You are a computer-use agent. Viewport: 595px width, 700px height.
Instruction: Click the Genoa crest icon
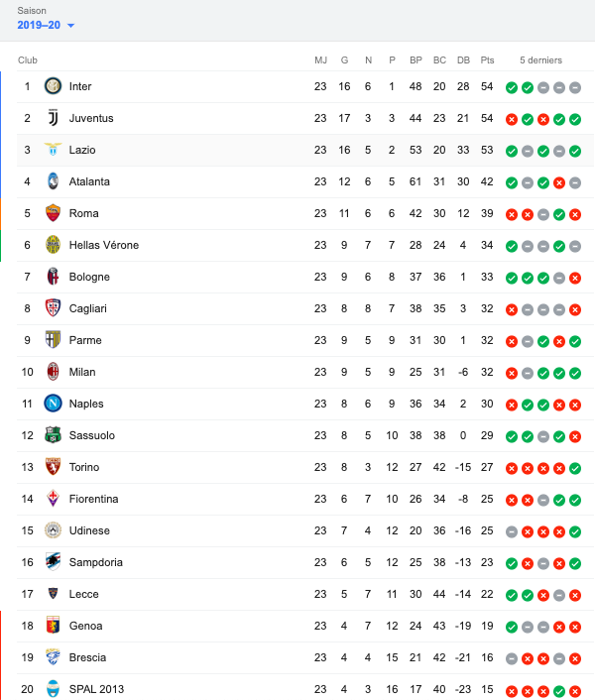point(53,625)
